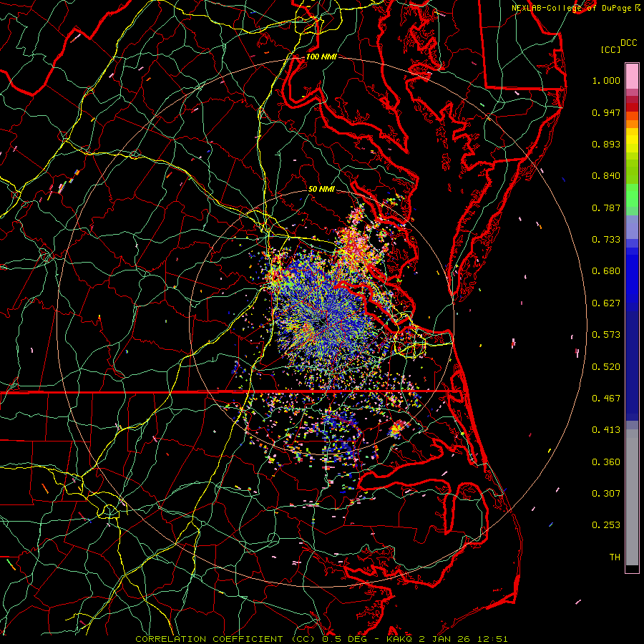Viewport: 644px width, 644px height.
Task: Click the small isolated echo cluster southeast of radar
Action: click(x=396, y=429)
